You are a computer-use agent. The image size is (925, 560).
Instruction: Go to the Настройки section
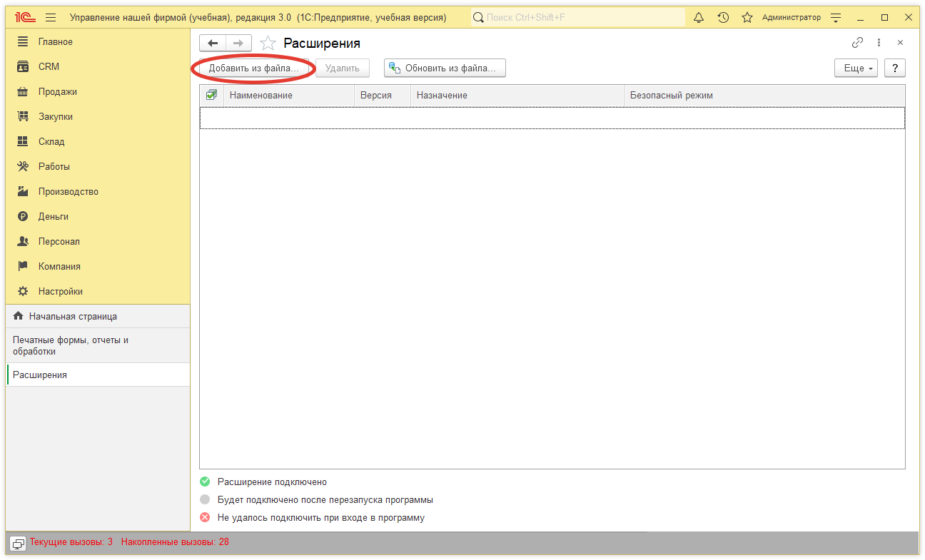tap(60, 291)
